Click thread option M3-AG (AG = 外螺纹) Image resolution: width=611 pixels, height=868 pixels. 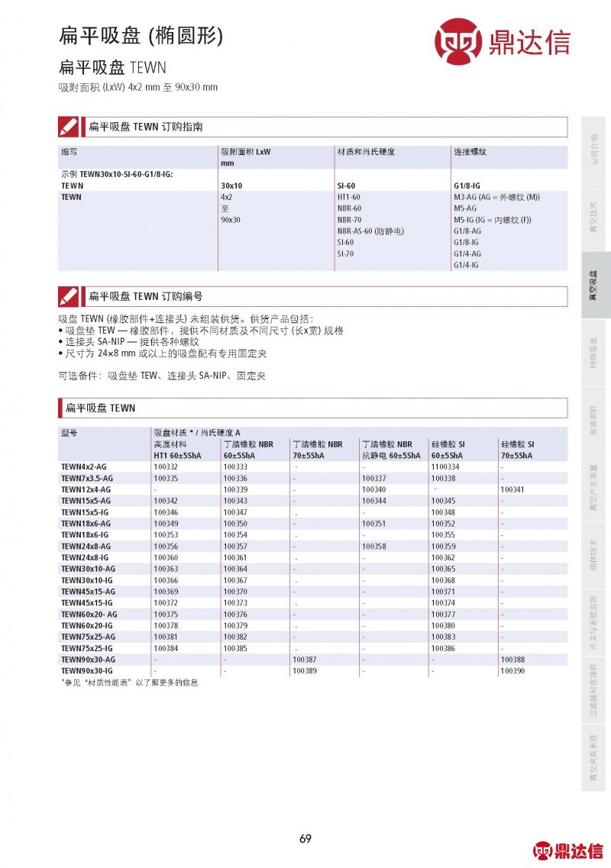[x=496, y=197]
